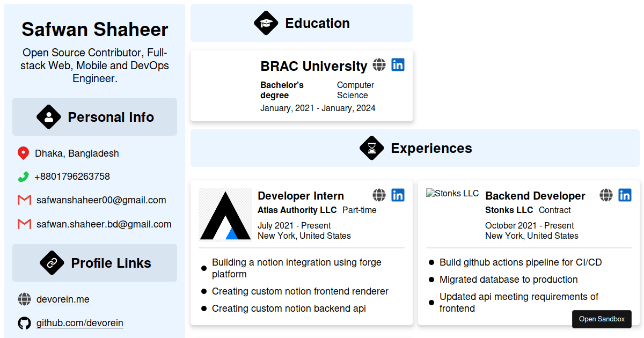Viewport: 644px width, 338px height.
Task: Open BRAC University LinkedIn icon
Action: coord(398,65)
